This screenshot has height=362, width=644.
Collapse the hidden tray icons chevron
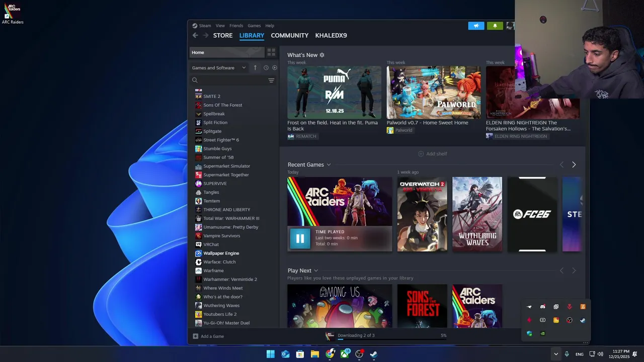[x=555, y=354]
